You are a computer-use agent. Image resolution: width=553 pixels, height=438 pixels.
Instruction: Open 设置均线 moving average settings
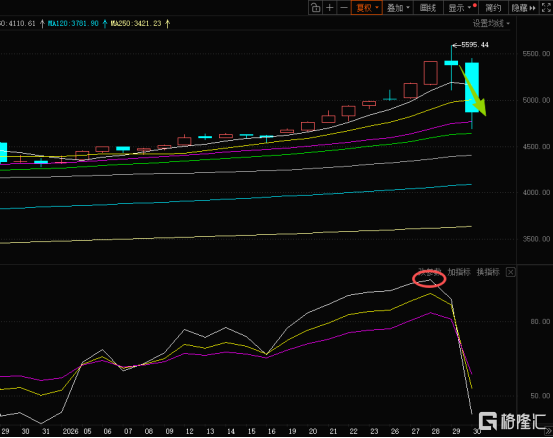tap(491, 24)
